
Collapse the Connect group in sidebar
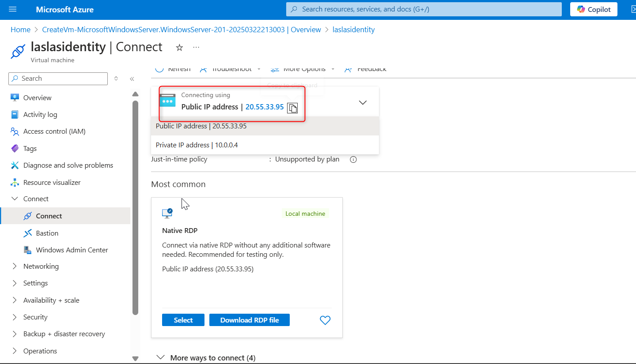pyautogui.click(x=15, y=199)
